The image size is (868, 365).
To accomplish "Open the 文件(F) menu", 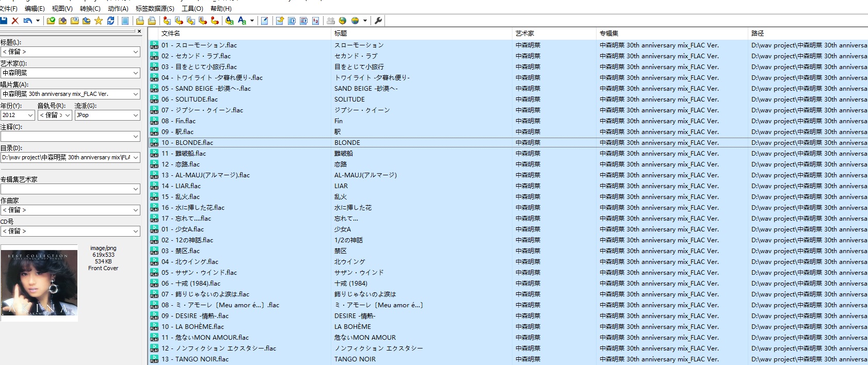I will coord(9,8).
